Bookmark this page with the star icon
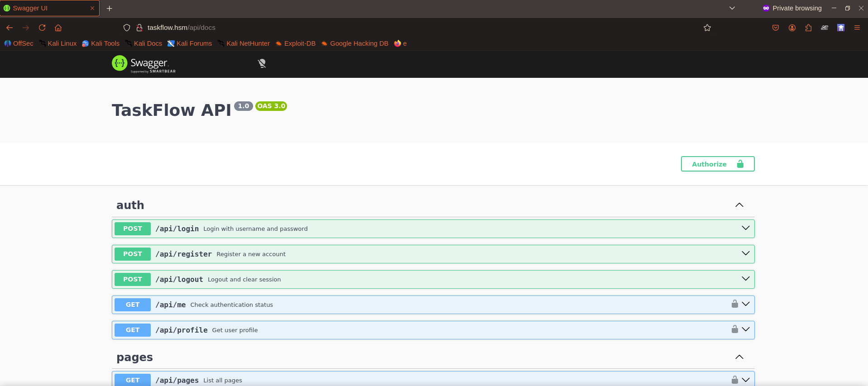The width and height of the screenshot is (868, 386). pos(707,28)
